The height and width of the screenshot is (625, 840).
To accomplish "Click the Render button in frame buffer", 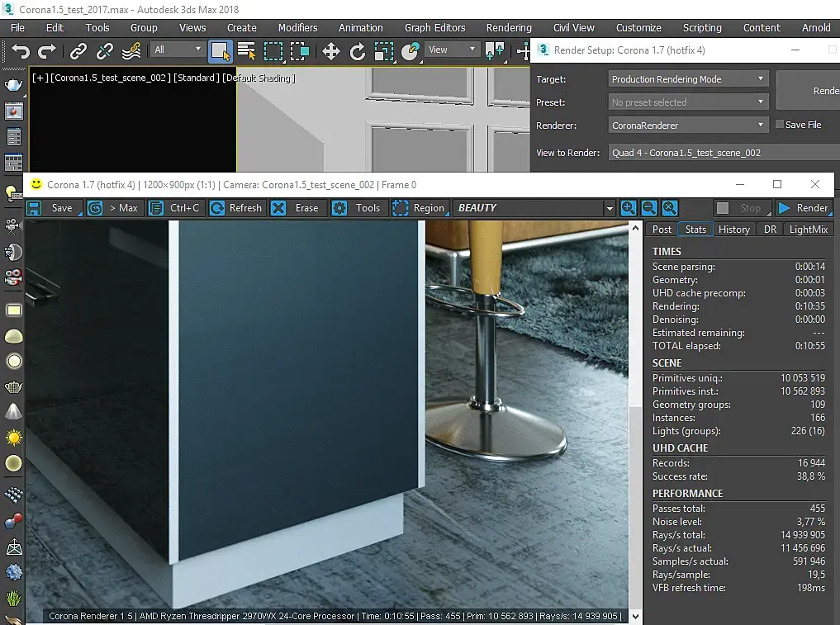I will click(804, 208).
